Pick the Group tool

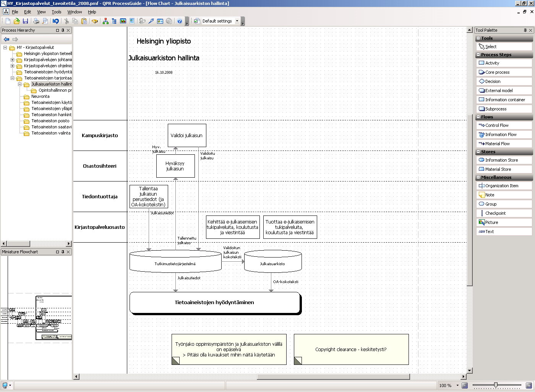tap(504, 204)
